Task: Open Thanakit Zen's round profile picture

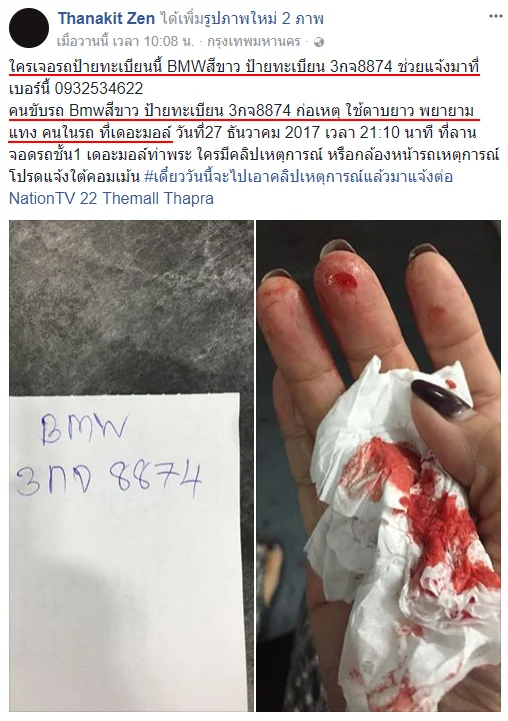Action: 29,28
